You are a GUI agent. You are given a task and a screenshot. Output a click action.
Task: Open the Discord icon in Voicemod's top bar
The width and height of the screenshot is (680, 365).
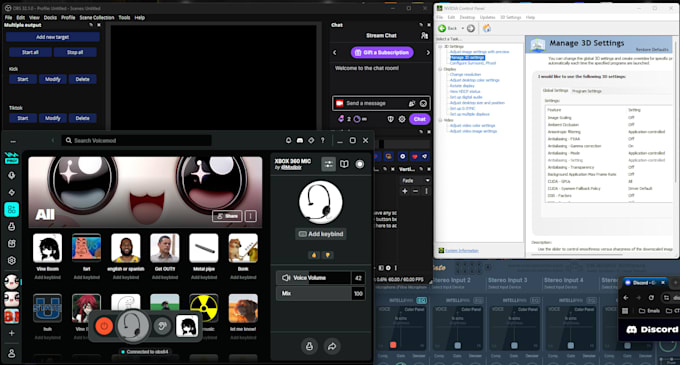(300, 140)
